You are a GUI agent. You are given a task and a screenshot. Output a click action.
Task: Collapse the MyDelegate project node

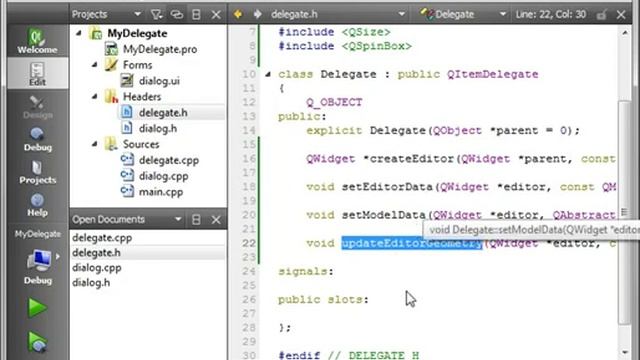click(79, 33)
